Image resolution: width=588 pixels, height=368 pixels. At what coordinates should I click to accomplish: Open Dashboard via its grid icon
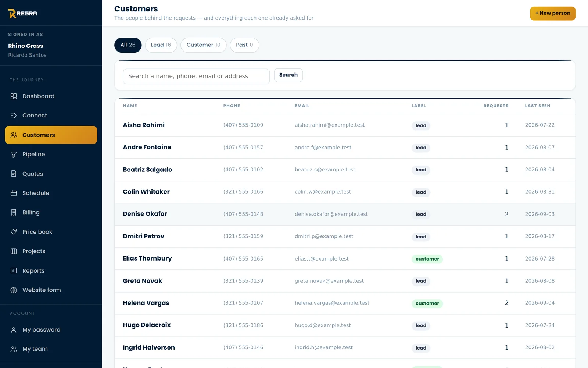coord(14,96)
